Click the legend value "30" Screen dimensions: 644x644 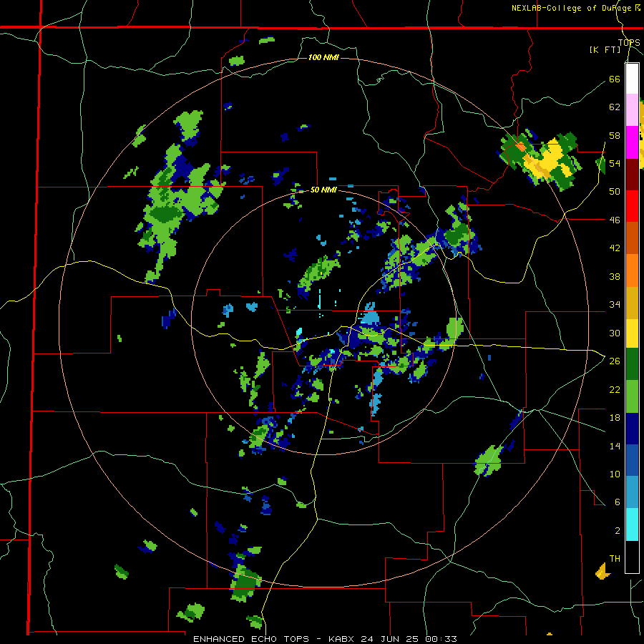(x=615, y=333)
